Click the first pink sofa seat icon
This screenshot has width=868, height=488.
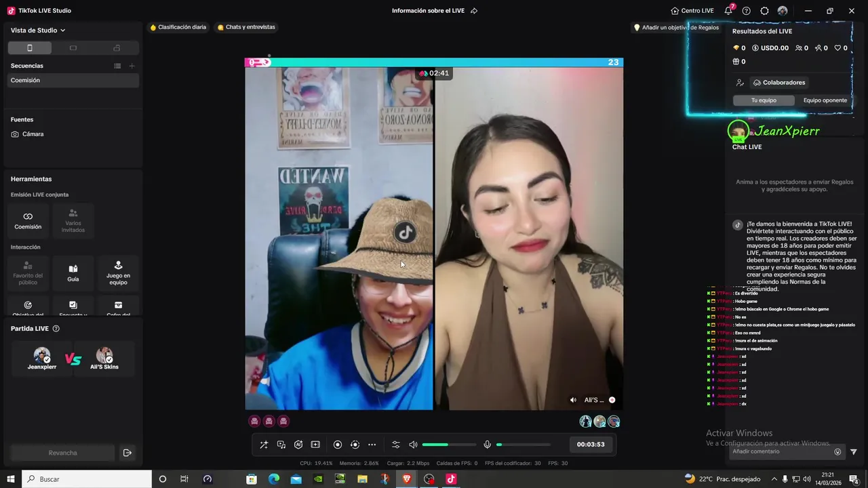254,421
